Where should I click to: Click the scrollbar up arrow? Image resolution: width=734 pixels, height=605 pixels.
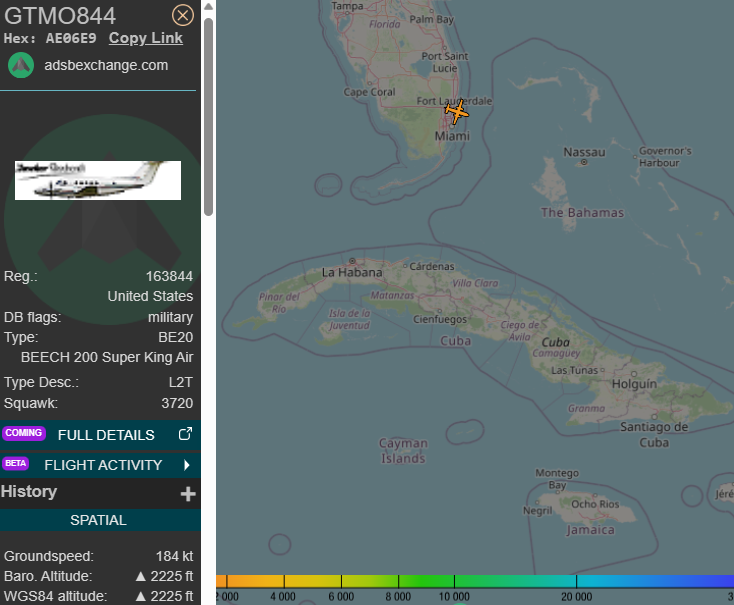click(x=209, y=7)
